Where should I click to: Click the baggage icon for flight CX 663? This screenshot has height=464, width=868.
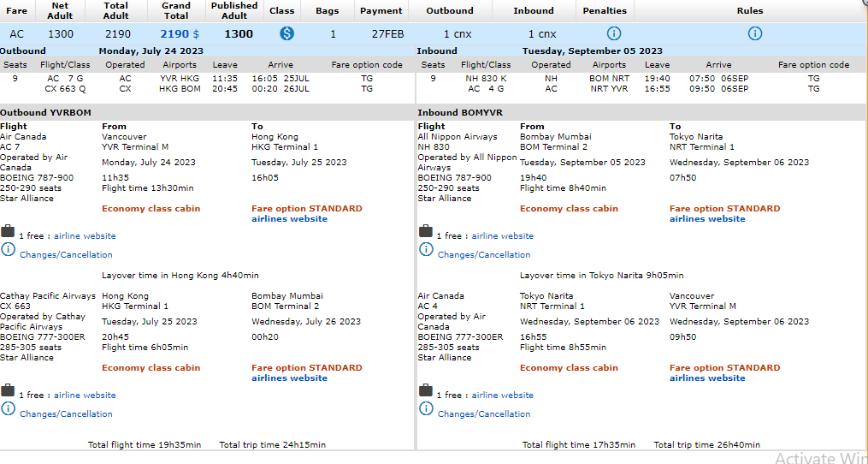click(x=8, y=390)
